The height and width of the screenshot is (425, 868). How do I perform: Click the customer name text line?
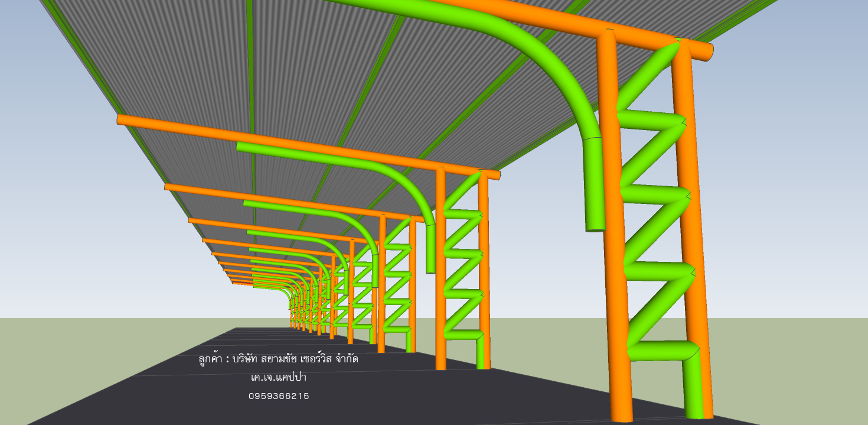[x=278, y=359]
